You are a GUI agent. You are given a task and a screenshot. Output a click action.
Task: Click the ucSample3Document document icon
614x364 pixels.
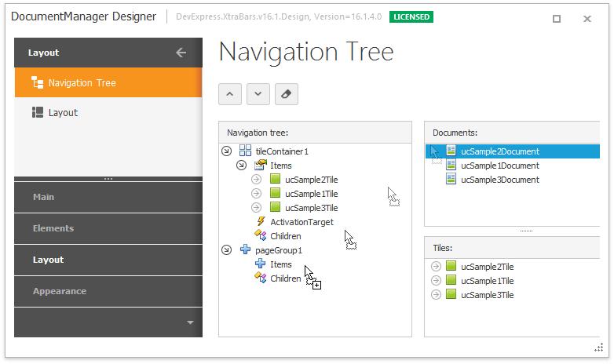coord(451,179)
